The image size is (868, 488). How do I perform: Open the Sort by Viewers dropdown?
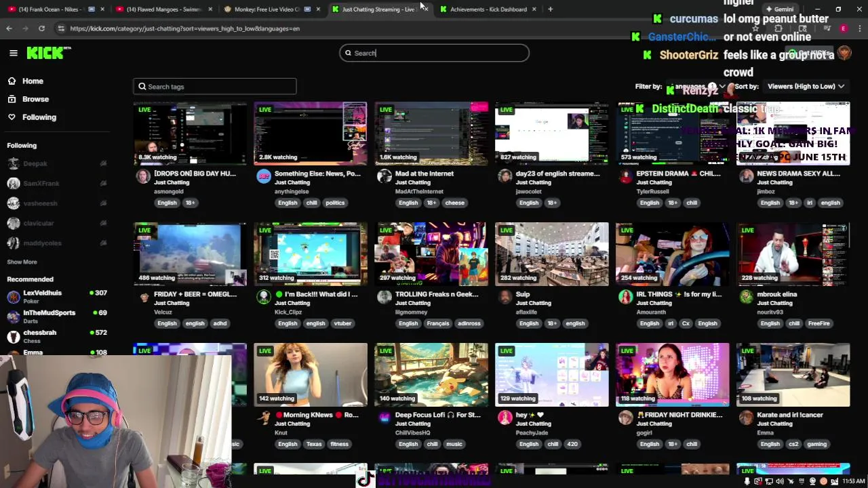click(x=806, y=86)
